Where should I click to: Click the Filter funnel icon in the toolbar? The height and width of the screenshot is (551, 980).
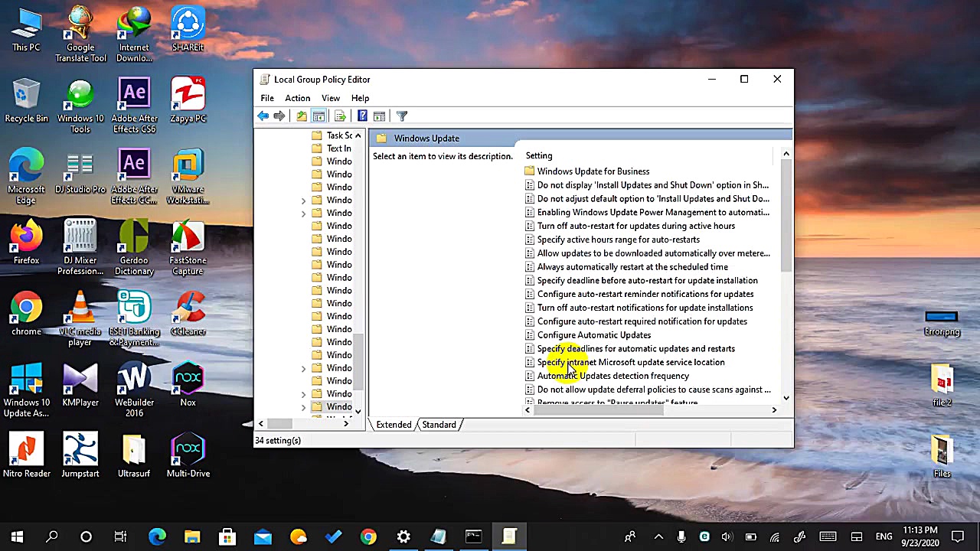tap(401, 116)
